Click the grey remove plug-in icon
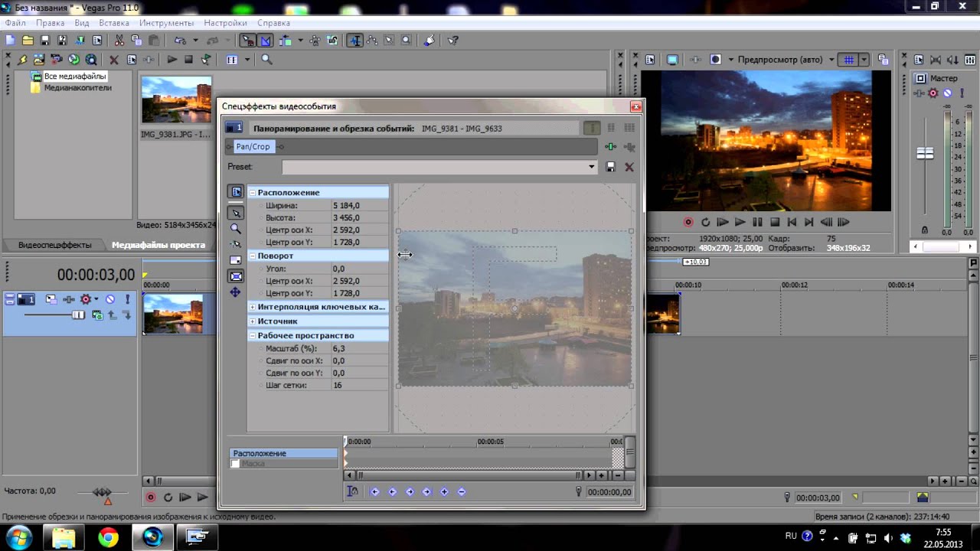 [x=629, y=147]
